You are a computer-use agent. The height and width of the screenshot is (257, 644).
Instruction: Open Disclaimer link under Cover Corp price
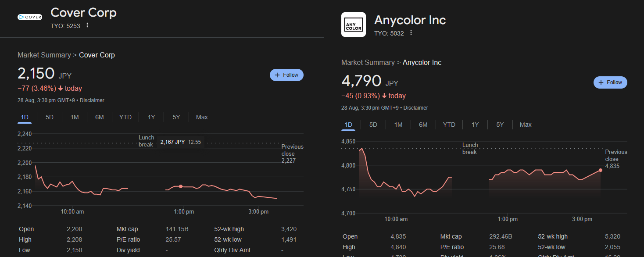coord(92,100)
